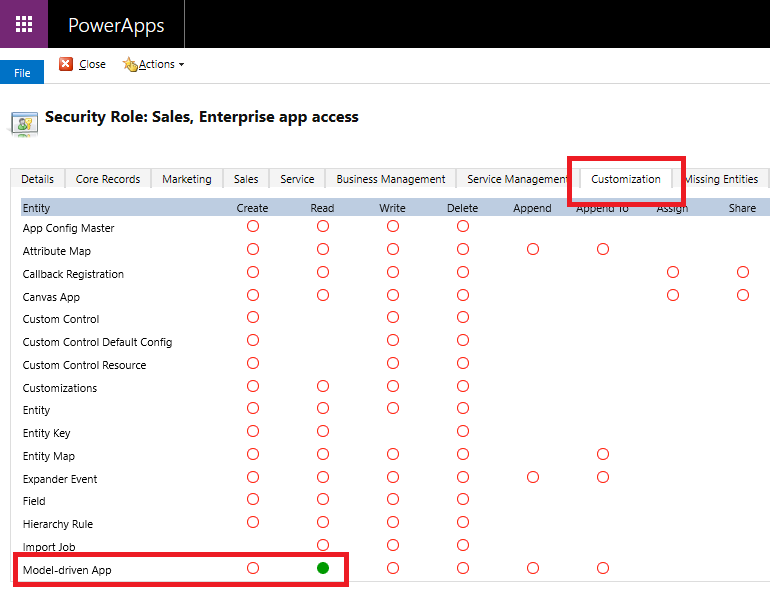
Task: Switch to the Core Records tab
Action: 108,179
